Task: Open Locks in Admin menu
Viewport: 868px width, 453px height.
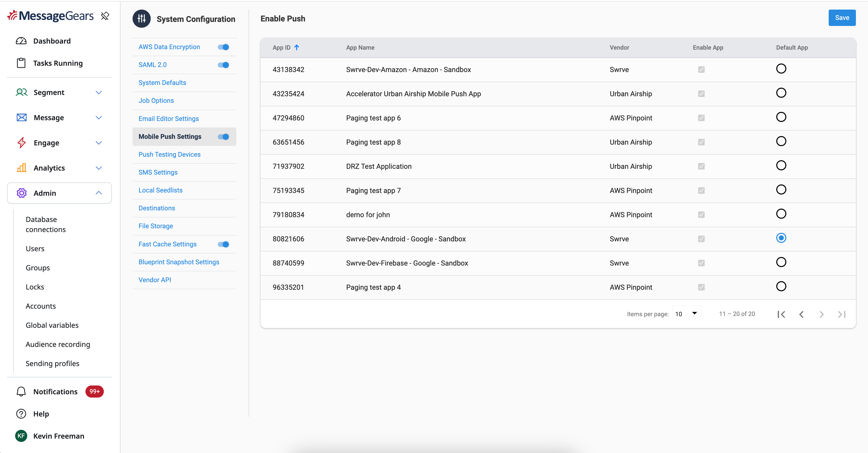Action: [x=35, y=287]
